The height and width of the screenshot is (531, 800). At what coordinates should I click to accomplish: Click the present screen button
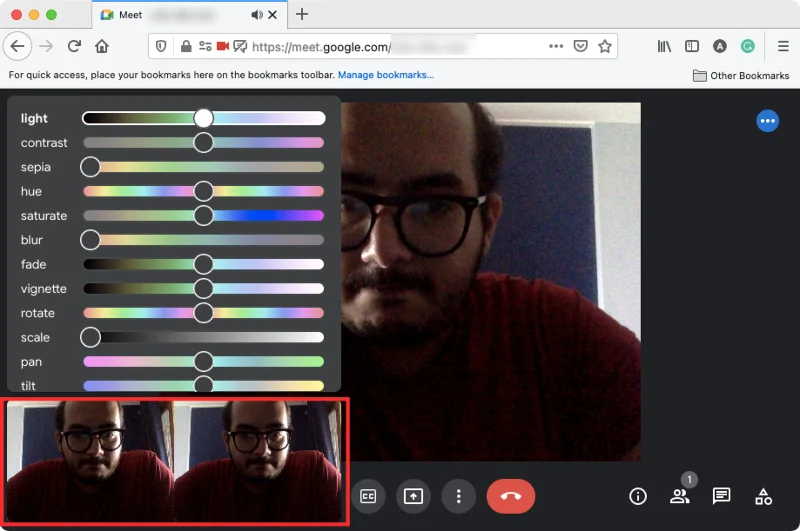(413, 496)
